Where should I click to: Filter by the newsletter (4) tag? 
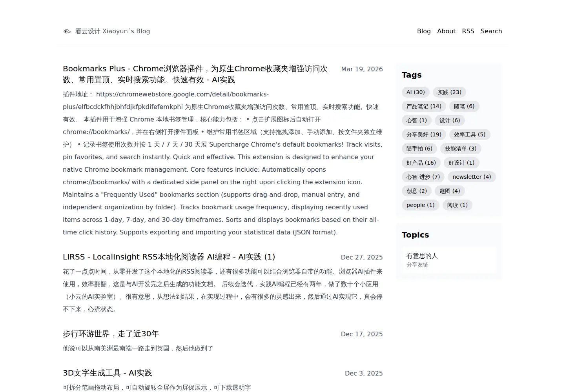coord(472,177)
